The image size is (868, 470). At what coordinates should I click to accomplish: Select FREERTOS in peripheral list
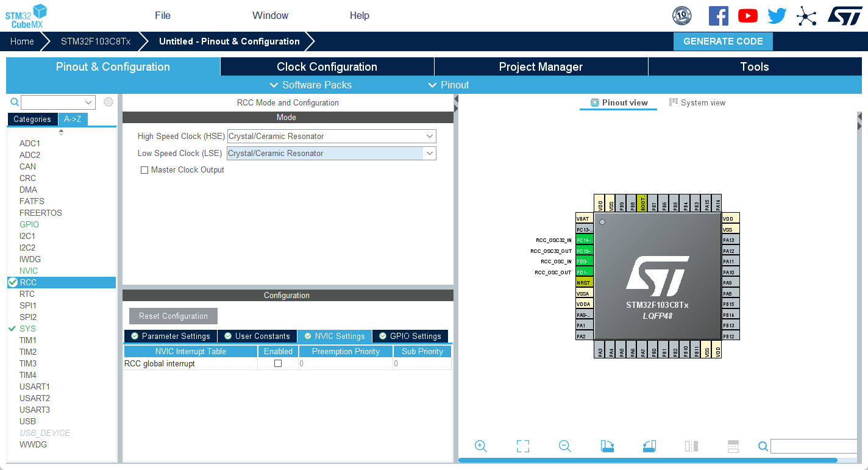41,213
